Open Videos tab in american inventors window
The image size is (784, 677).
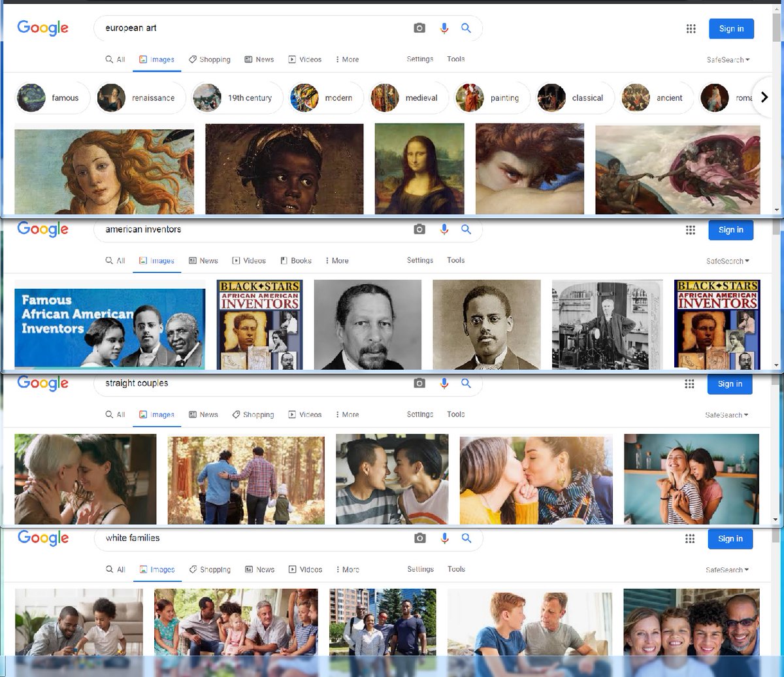[x=249, y=261]
